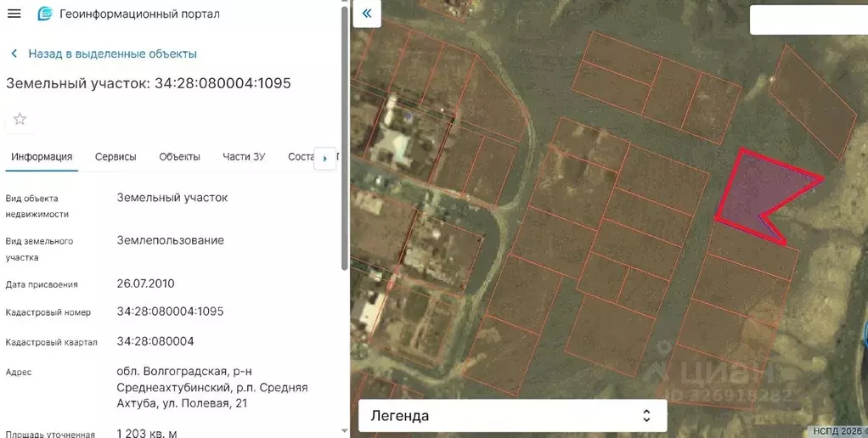Open the Объекты tab
This screenshot has width=868, height=438.
tap(179, 157)
